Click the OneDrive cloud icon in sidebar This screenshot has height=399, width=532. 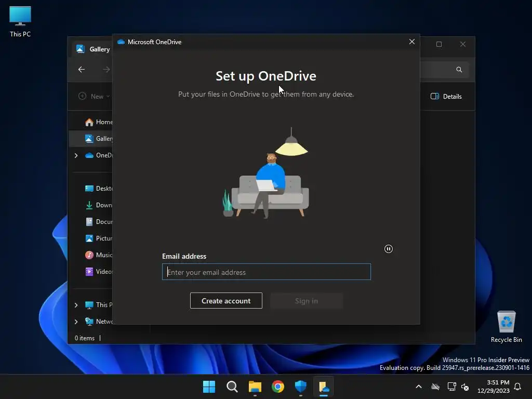[x=89, y=155]
